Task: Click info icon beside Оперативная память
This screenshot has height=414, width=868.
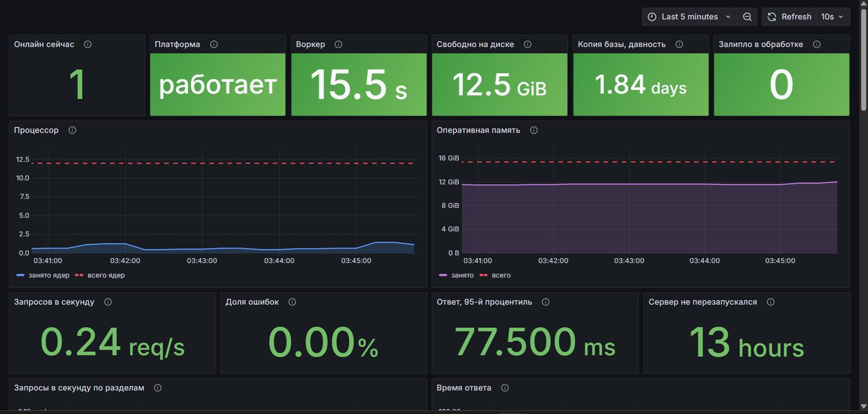Action: [534, 130]
